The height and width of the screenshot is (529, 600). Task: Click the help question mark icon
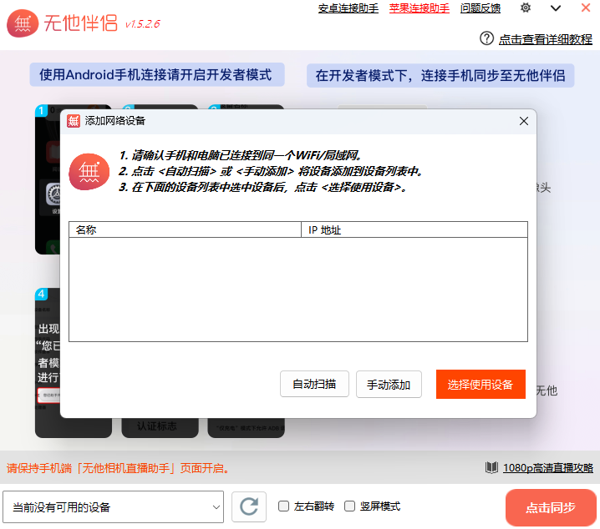tap(487, 39)
